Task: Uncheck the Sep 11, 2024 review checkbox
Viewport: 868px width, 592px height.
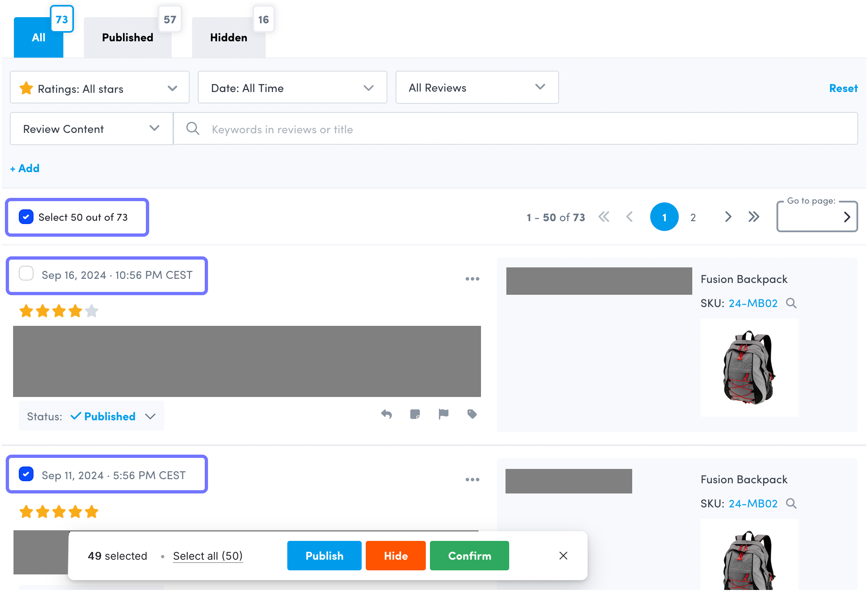Action: (26, 474)
